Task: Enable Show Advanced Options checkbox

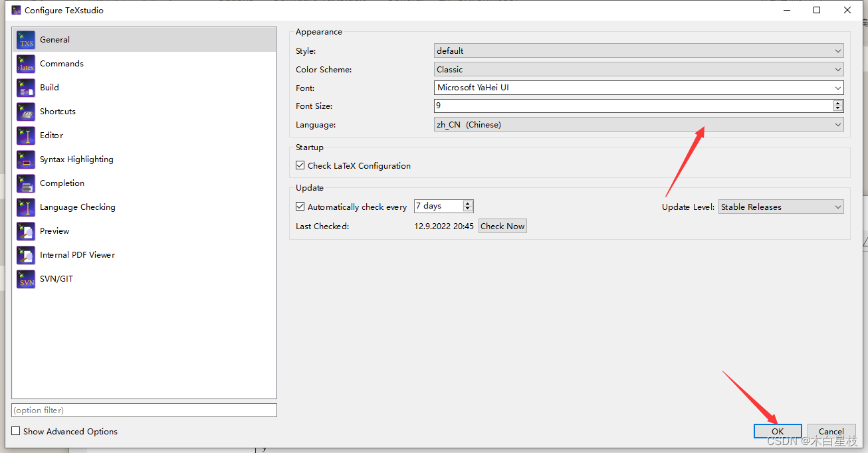Action: tap(16, 431)
